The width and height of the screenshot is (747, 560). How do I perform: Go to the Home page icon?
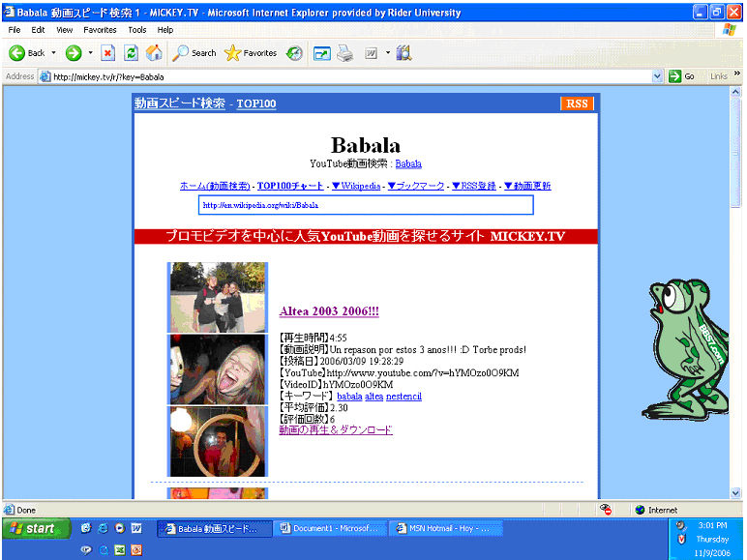[154, 53]
